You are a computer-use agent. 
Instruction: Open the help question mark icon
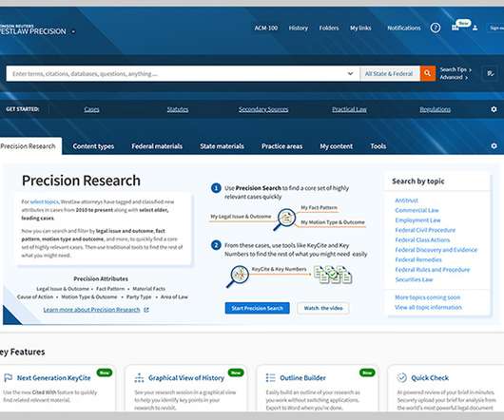[436, 28]
